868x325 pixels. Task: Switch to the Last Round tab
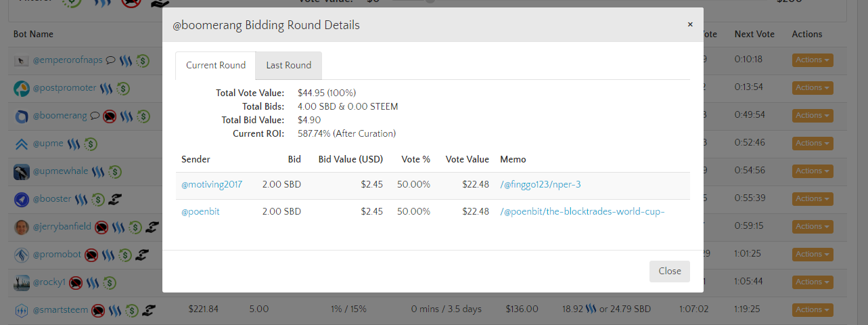(289, 66)
